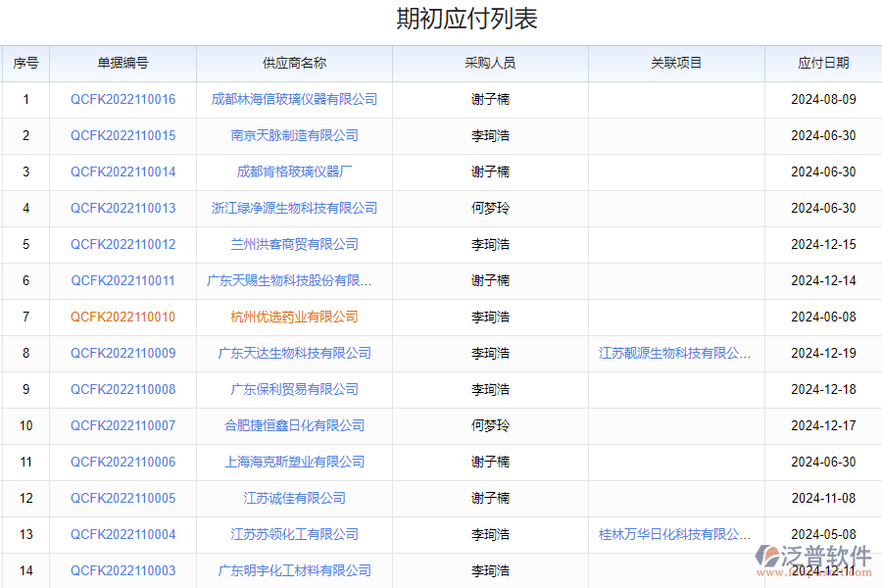The image size is (882, 588).
Task: Click the 期初应付列表 page title
Action: coord(441,18)
